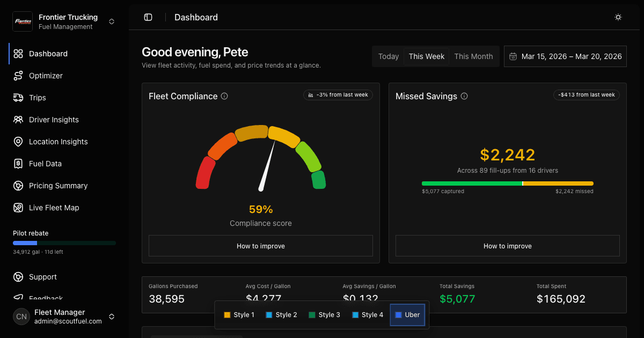Select the Style 1 theme option
Viewport: 644px width, 338px height.
point(239,315)
